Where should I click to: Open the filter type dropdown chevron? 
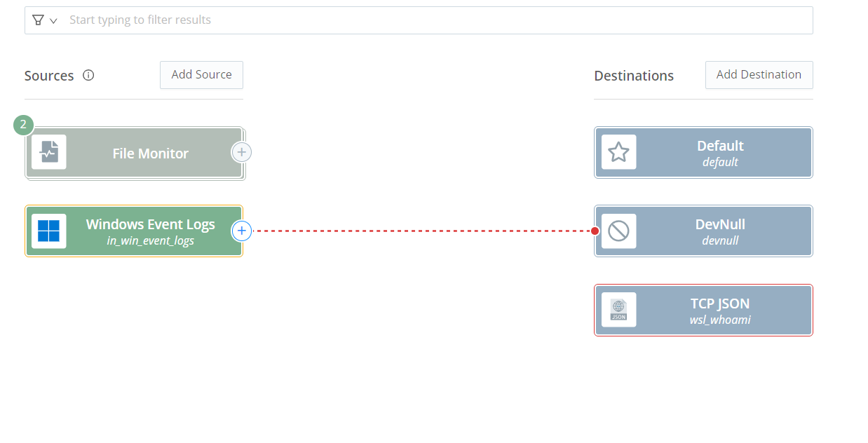(x=53, y=20)
